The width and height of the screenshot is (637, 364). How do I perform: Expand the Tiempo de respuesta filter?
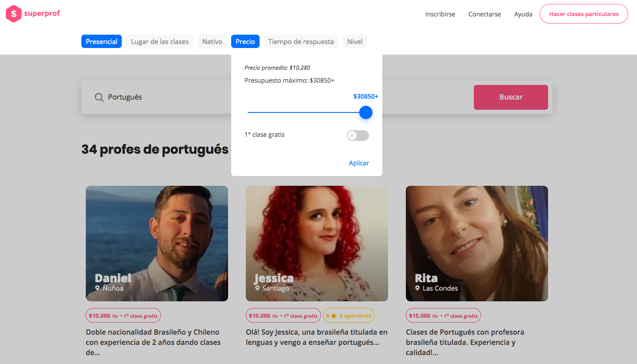(x=301, y=42)
